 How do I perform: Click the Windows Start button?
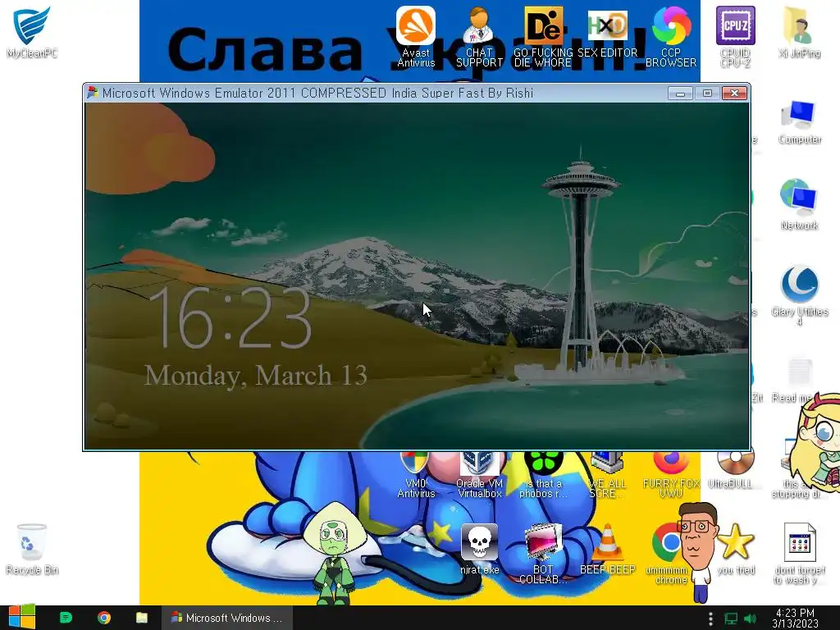(22, 618)
